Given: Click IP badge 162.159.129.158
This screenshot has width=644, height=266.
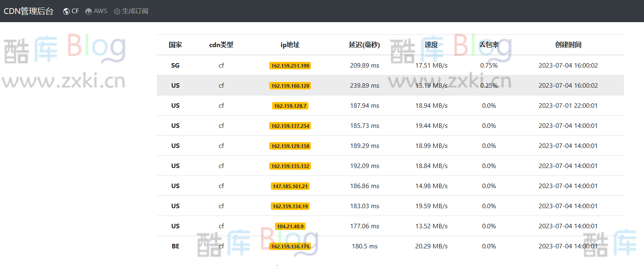Looking at the screenshot, I should (290, 146).
